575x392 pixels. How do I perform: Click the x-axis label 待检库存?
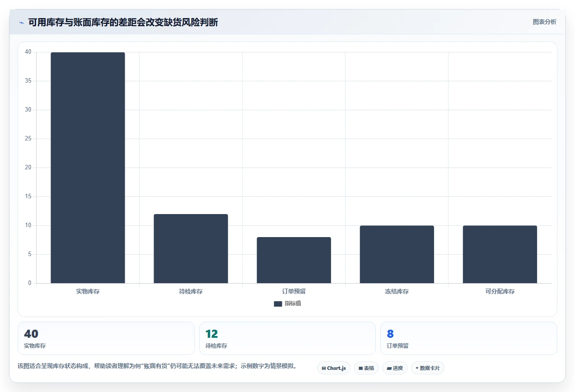point(191,292)
